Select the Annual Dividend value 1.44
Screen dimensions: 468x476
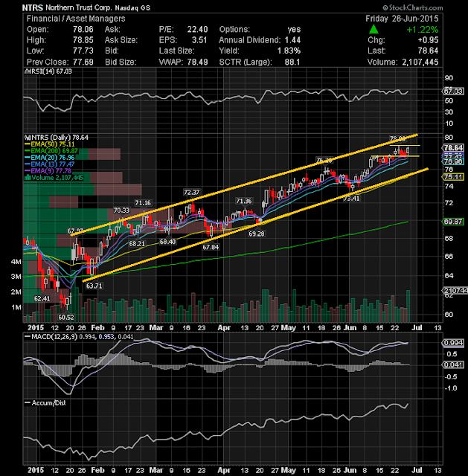pyautogui.click(x=292, y=40)
